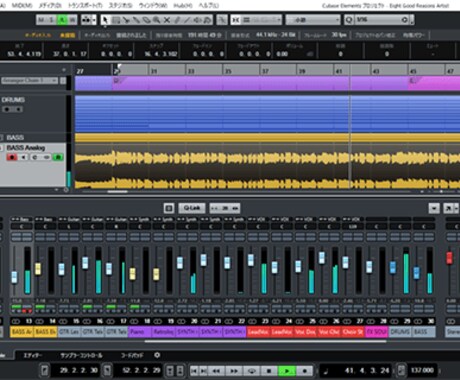Toggle the Cycle loop transport button
The height and width of the screenshot is (380, 460).
coord(252,371)
